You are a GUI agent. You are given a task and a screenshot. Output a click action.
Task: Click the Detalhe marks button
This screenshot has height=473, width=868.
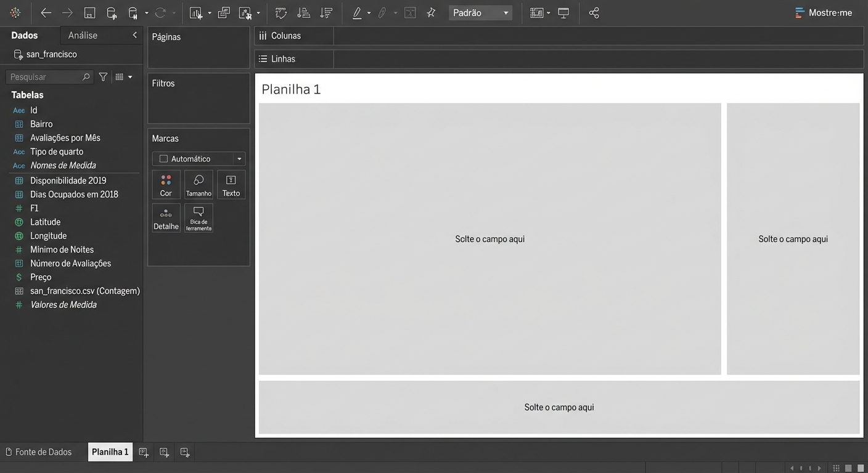(166, 218)
